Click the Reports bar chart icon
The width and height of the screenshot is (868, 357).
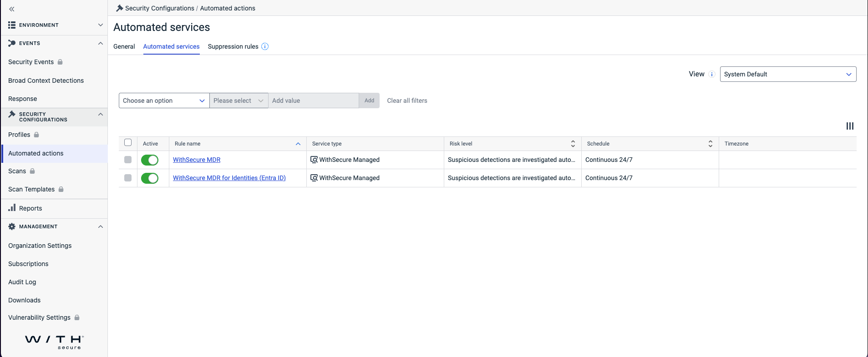click(x=12, y=208)
